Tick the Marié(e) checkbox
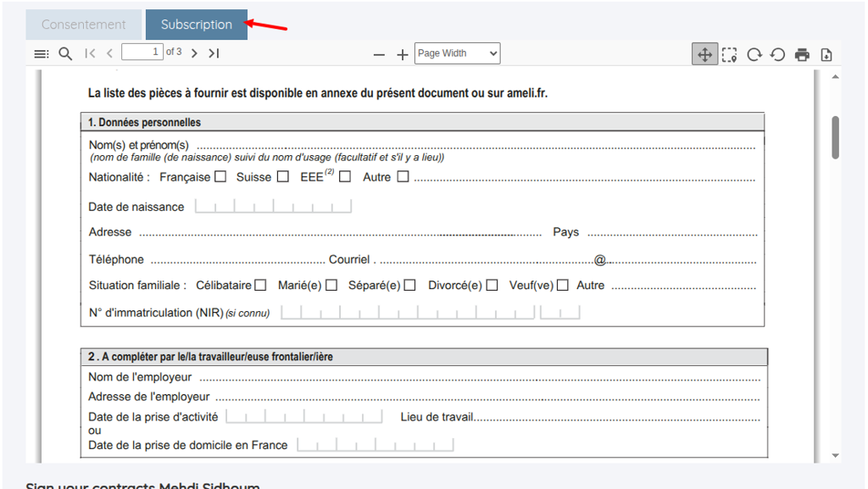Screen dimensions: 868x489 (331, 285)
